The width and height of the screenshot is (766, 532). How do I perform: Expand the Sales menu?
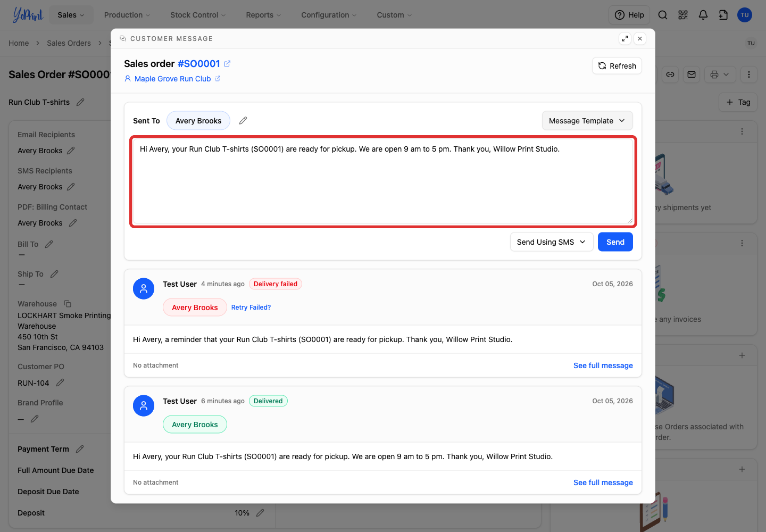(71, 15)
